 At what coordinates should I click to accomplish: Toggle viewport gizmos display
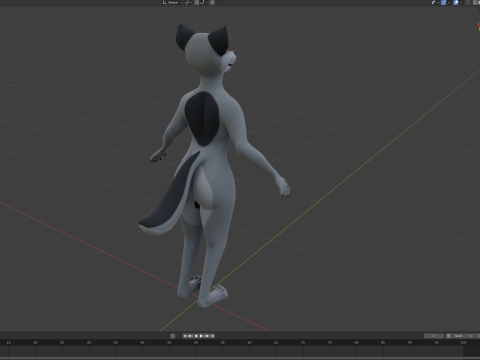(x=444, y=2)
